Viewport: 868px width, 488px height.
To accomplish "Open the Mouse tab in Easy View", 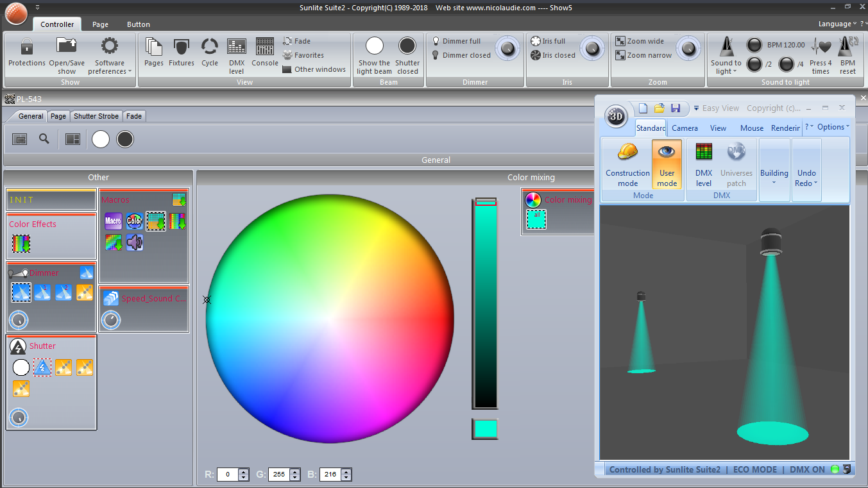I will point(752,128).
